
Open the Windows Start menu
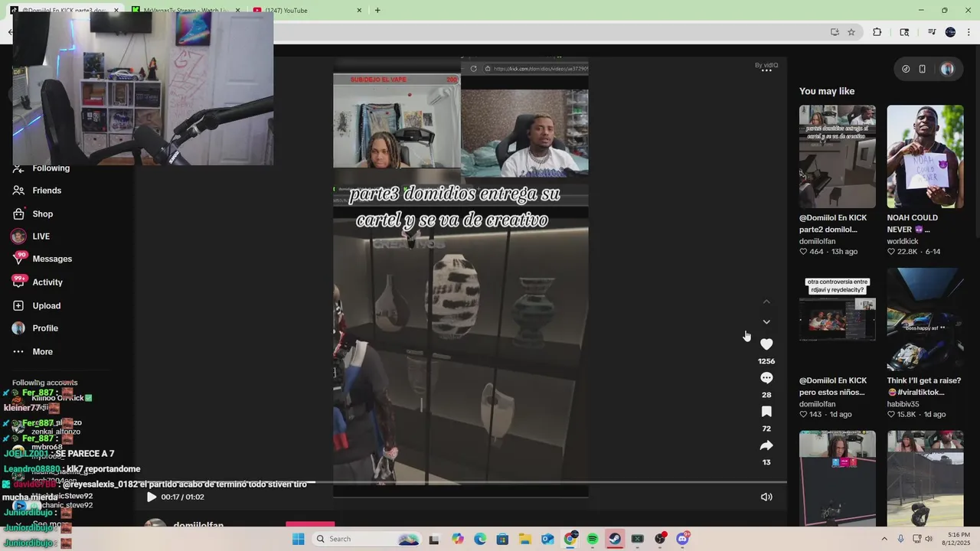click(299, 539)
